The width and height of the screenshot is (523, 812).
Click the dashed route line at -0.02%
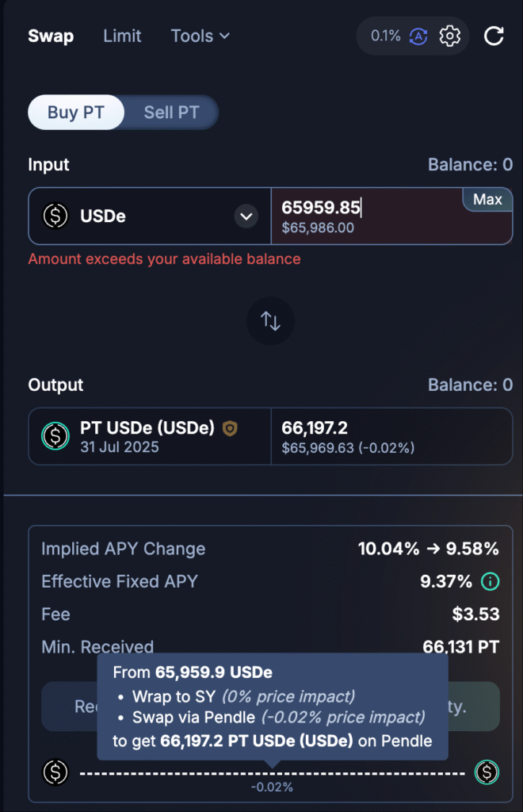click(x=272, y=772)
